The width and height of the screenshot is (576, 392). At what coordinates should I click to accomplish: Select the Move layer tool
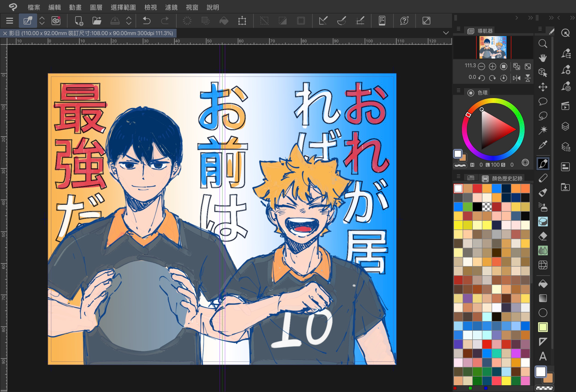543,87
